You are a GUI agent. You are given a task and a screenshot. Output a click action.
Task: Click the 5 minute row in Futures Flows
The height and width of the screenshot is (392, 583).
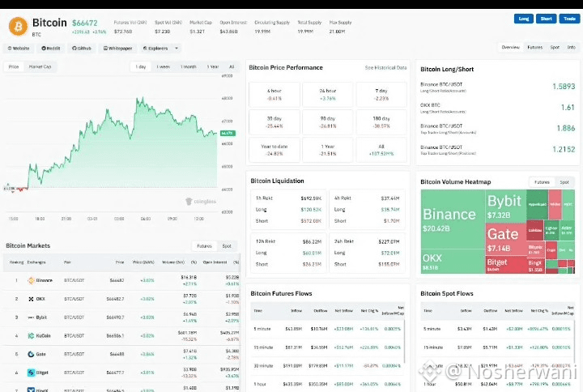pos(327,329)
